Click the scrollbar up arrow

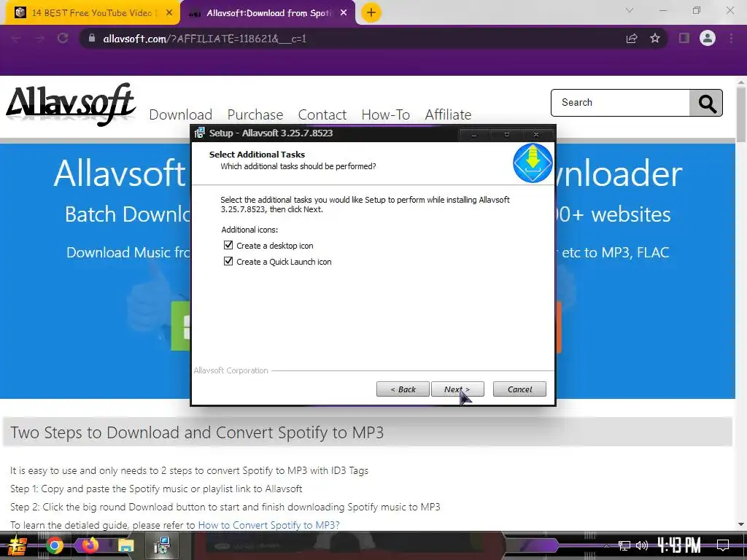[x=741, y=82]
